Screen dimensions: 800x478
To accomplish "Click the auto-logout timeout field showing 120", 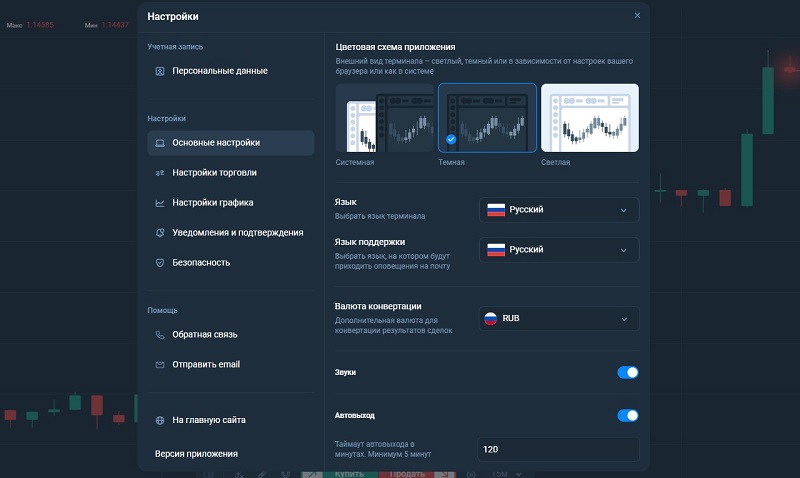I will tap(558, 449).
